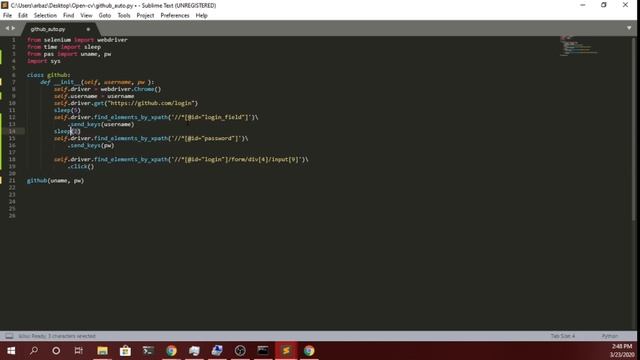Open Task View on the taskbar

coord(79,351)
